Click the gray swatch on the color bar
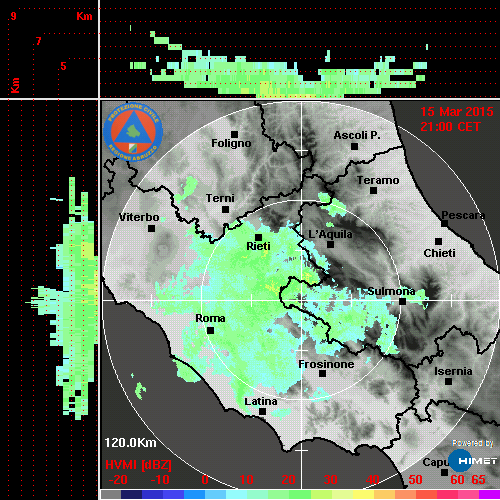Viewport: 500px width, 500px height. pyautogui.click(x=111, y=494)
